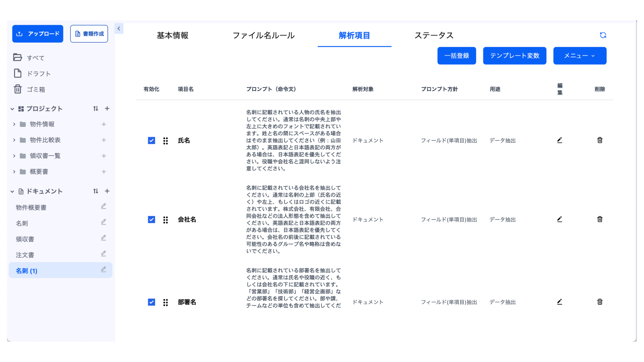The image size is (644, 362).
Task: Open the メニュー dropdown button
Action: pyautogui.click(x=580, y=56)
